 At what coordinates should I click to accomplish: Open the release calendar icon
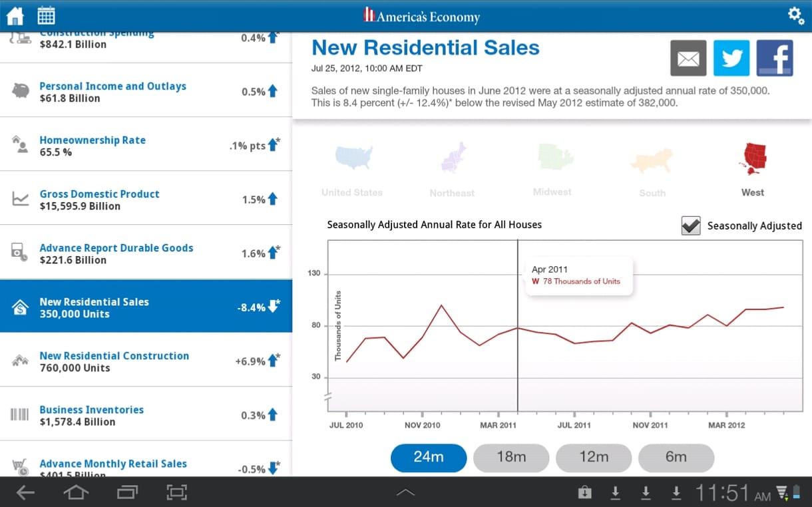(46, 15)
